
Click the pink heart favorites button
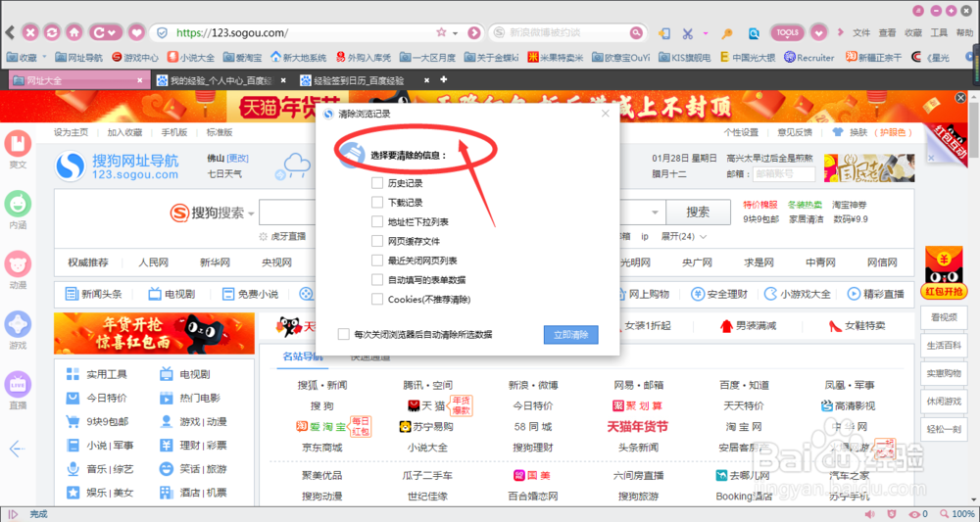click(136, 32)
